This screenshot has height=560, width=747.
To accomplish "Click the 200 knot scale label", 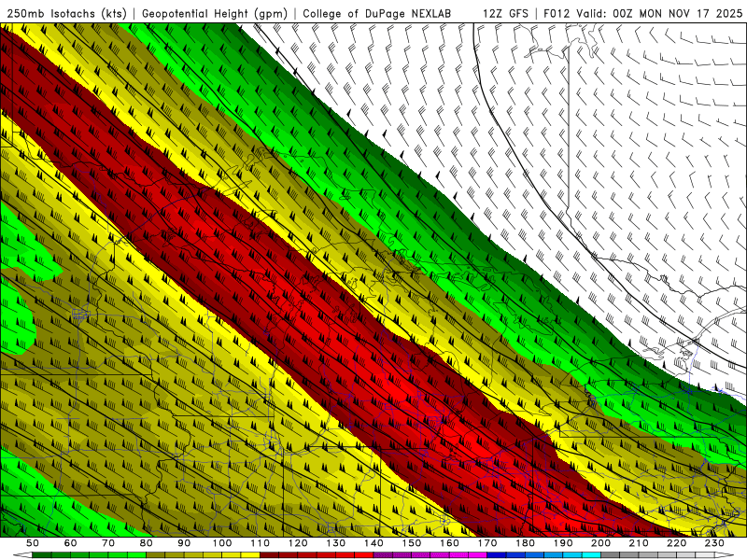I will [x=600, y=543].
